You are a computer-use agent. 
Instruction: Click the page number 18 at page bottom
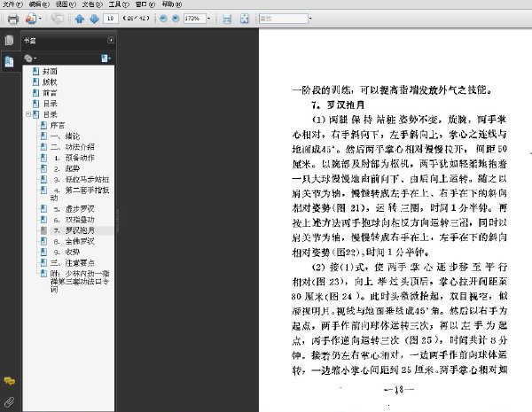coord(399,390)
